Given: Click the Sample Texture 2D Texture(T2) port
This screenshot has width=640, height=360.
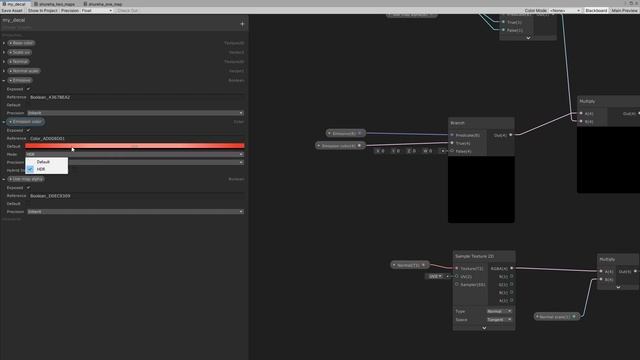Looking at the screenshot, I should [457, 268].
